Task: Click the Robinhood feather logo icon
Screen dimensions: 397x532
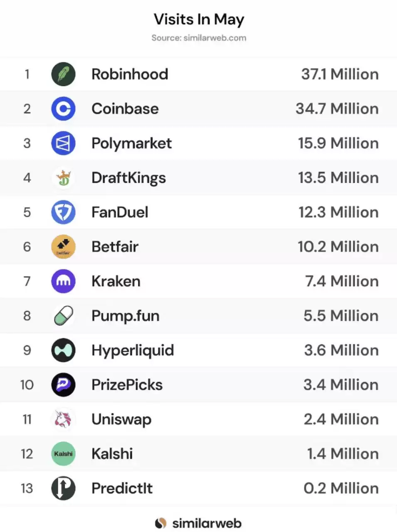Action: click(63, 74)
